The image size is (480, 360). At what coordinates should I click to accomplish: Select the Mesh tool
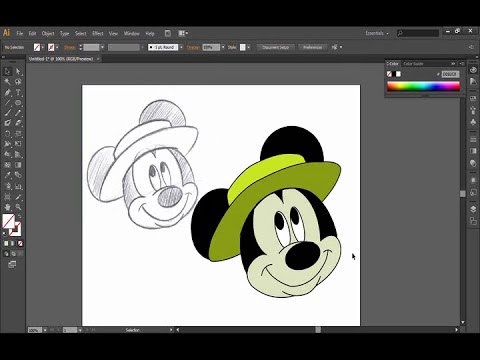pos(8,165)
